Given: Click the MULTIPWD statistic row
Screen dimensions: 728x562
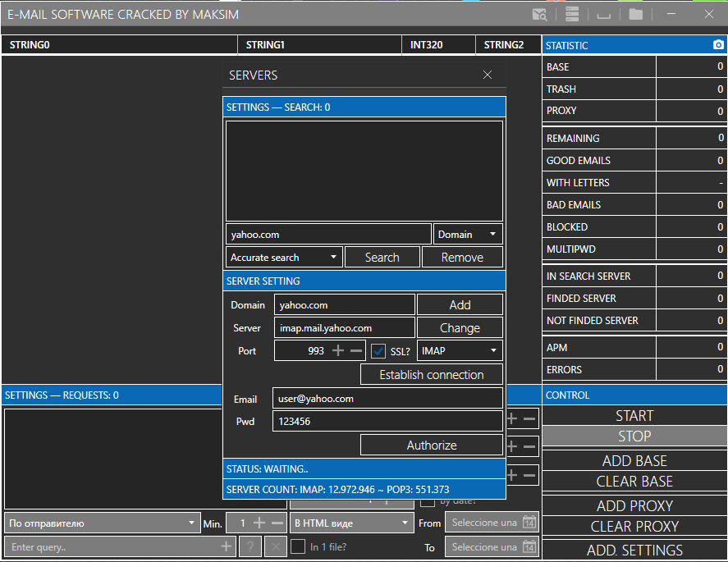Looking at the screenshot, I should (634, 249).
